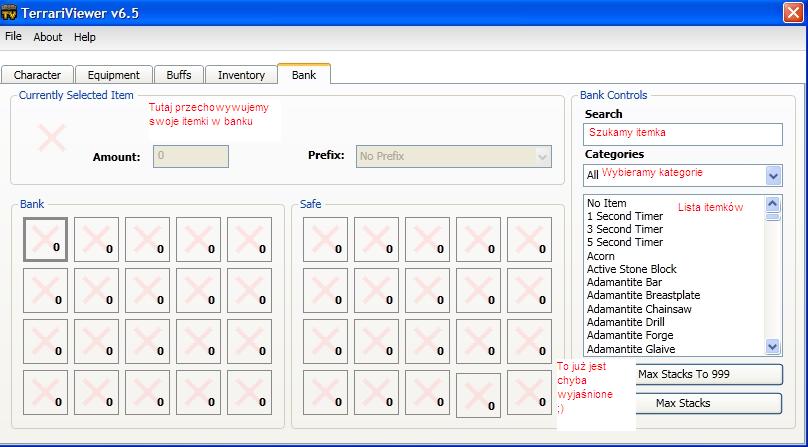The image size is (808, 447).
Task: Click the Currently Selected Item preview icon
Action: pos(52,138)
